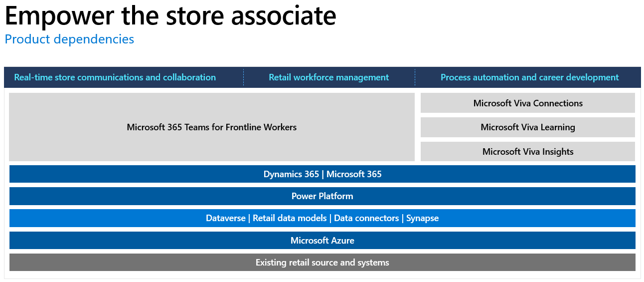Screen dimensions: 644x282
Task: Select the 'Microsoft Azure' bar
Action: coord(322,241)
